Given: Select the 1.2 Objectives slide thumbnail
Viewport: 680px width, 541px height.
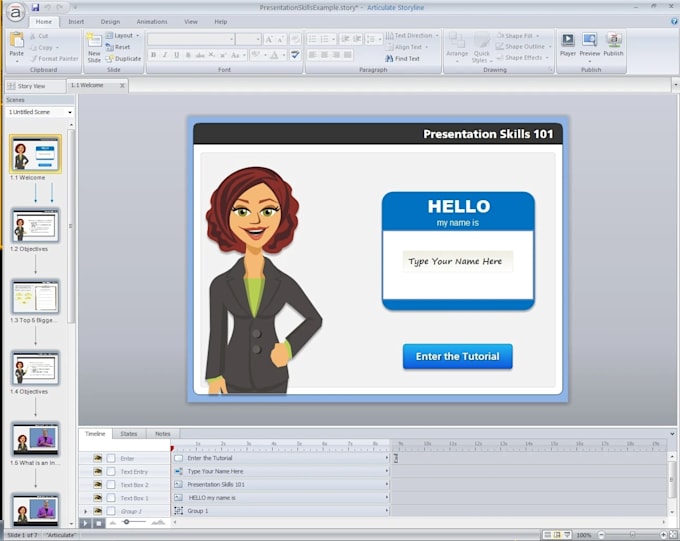Looking at the screenshot, I should tap(36, 225).
